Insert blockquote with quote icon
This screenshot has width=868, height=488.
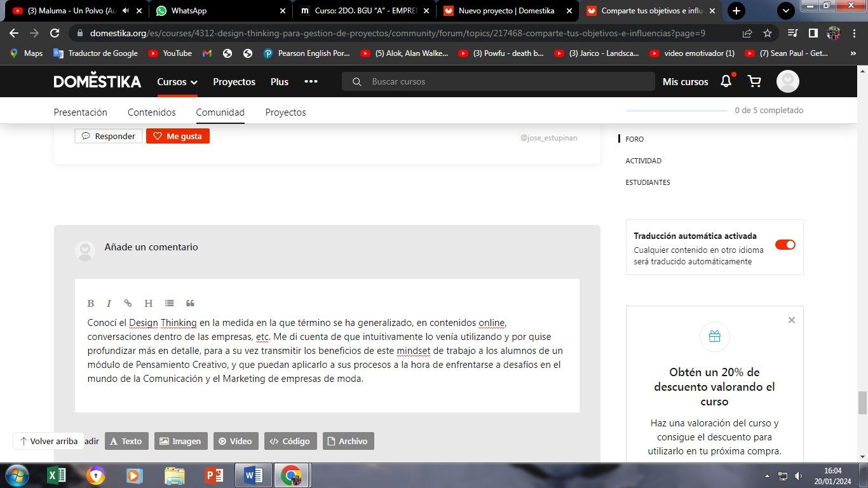tap(190, 303)
